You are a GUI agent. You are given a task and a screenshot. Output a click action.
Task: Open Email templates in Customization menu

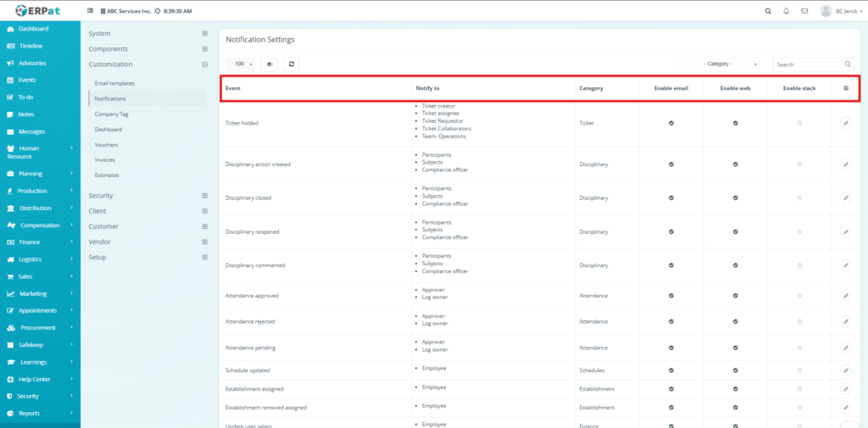pos(114,83)
